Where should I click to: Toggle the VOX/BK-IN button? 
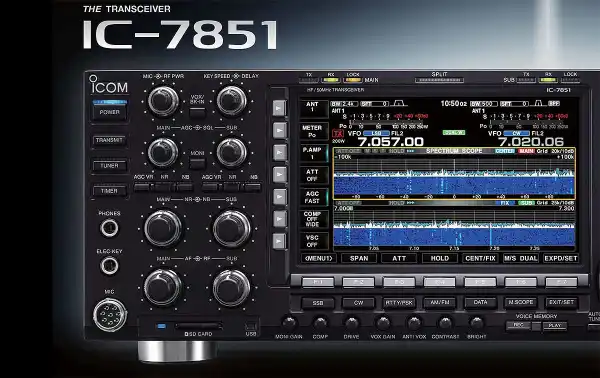point(197,112)
